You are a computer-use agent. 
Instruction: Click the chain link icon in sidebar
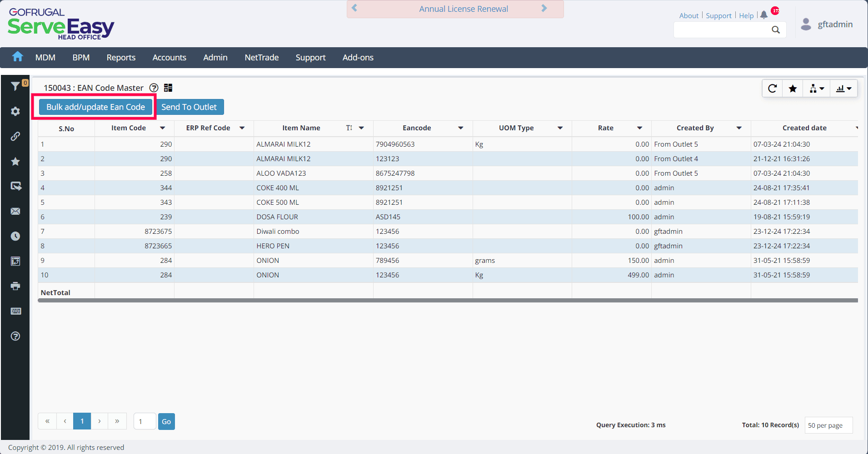(x=15, y=136)
